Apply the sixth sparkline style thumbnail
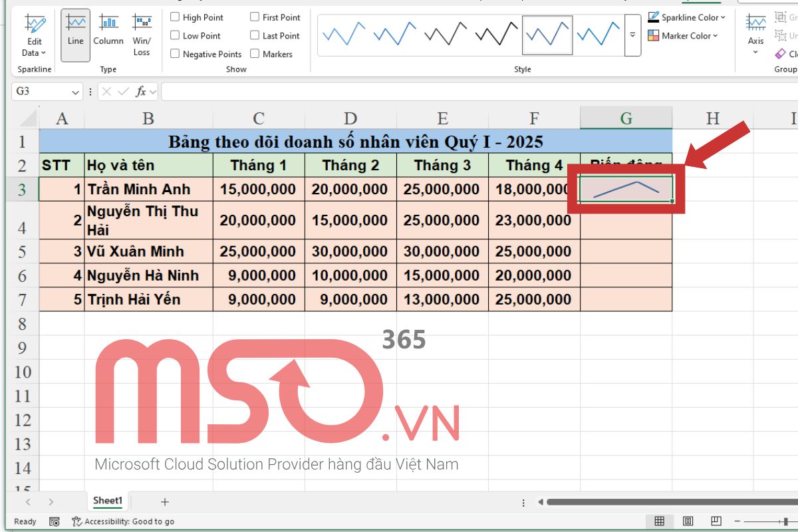 [x=598, y=34]
